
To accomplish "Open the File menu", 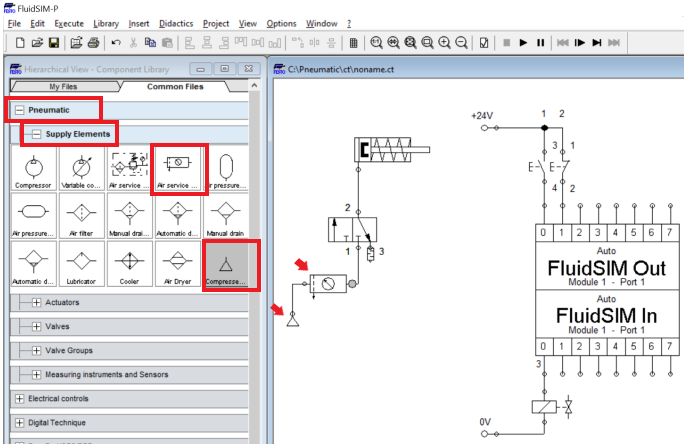I will coord(14,24).
